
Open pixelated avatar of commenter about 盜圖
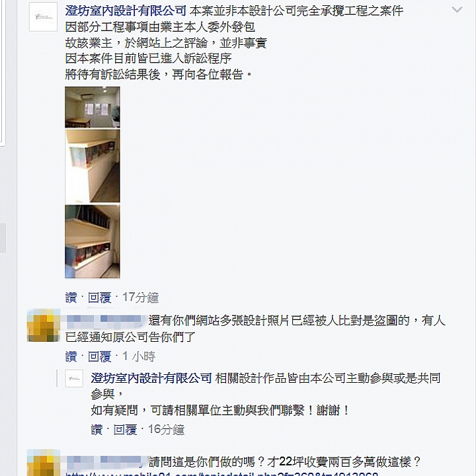(43, 325)
